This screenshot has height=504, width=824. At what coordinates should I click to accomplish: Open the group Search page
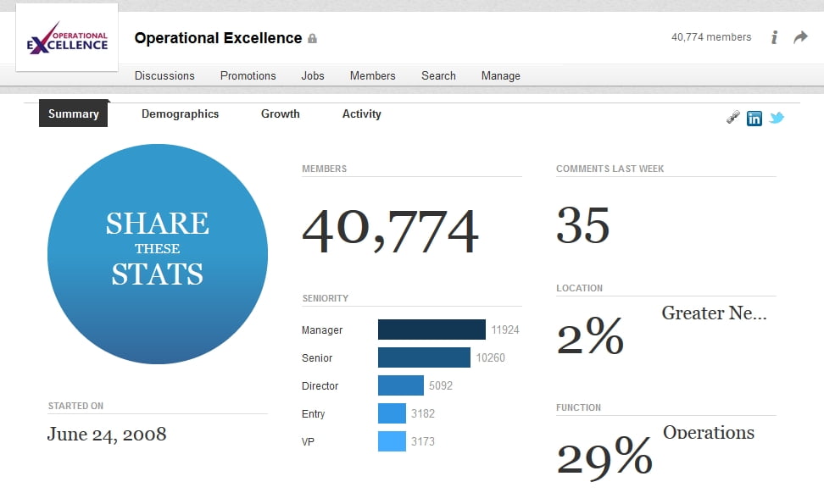[438, 75]
